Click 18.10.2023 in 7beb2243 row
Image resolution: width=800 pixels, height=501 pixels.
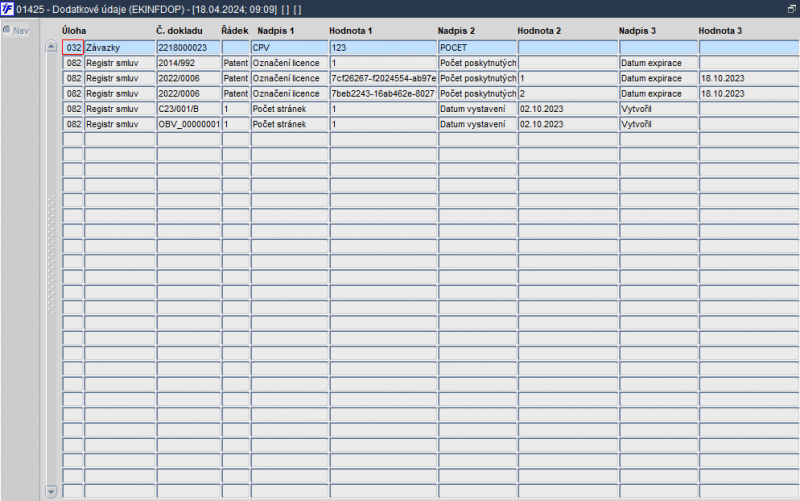coord(749,93)
